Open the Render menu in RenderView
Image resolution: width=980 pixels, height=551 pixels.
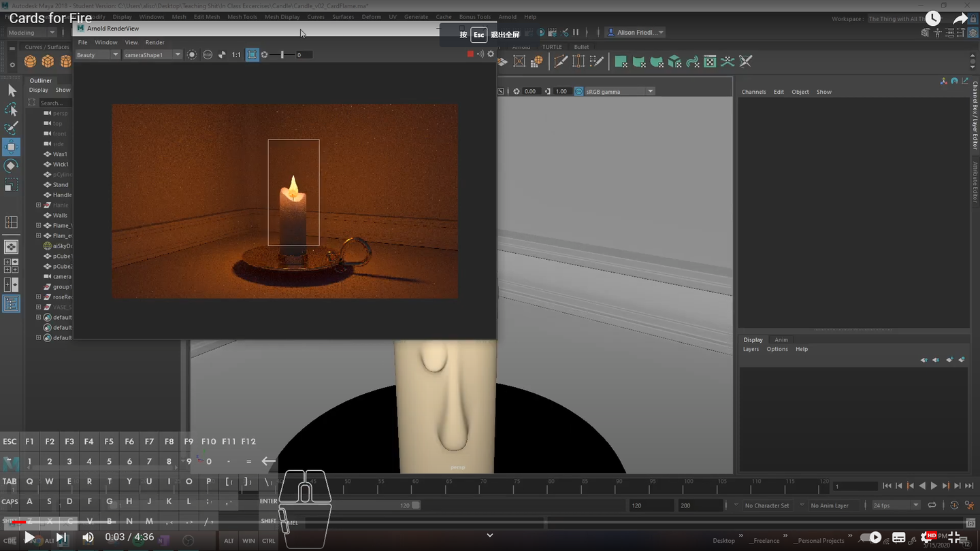154,42
